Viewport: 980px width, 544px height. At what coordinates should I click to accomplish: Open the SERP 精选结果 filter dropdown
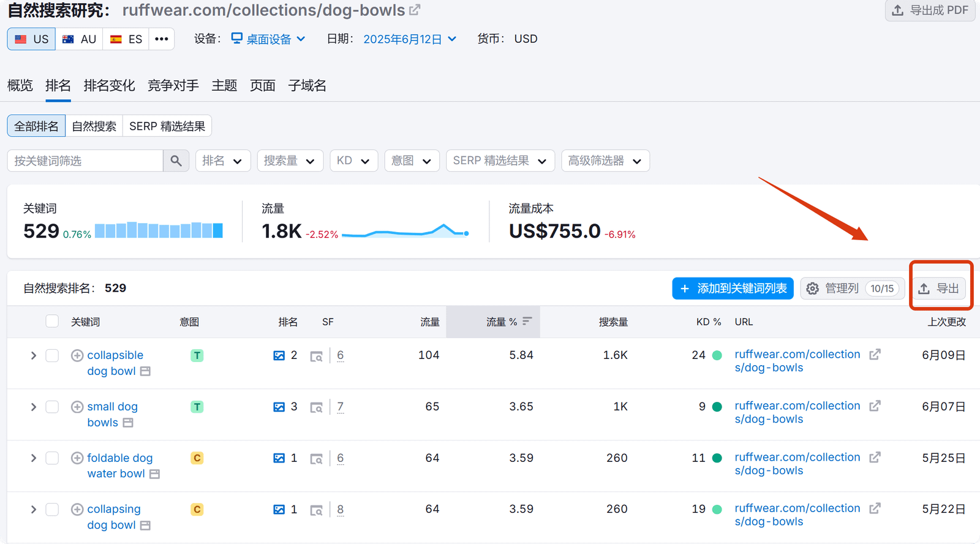point(500,161)
